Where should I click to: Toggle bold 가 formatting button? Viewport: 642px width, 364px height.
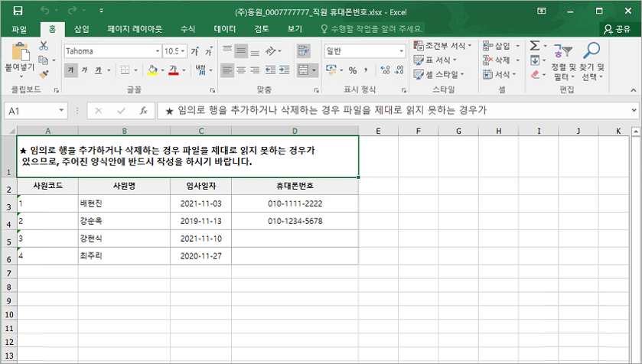pyautogui.click(x=71, y=70)
